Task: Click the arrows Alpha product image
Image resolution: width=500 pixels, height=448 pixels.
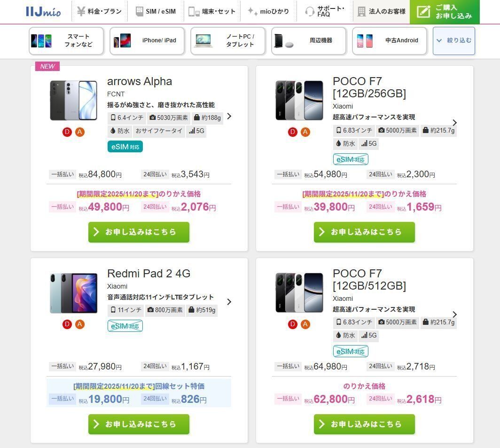Action: (74, 101)
